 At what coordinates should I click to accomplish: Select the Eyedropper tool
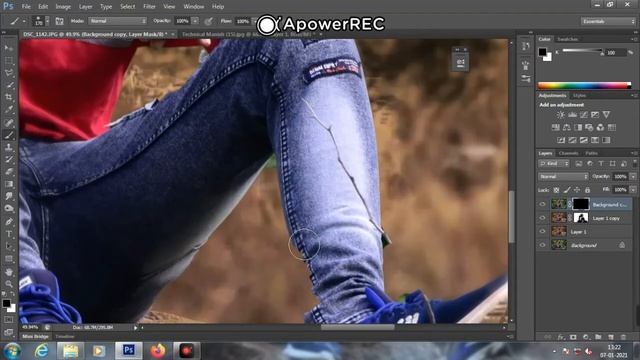click(x=9, y=109)
